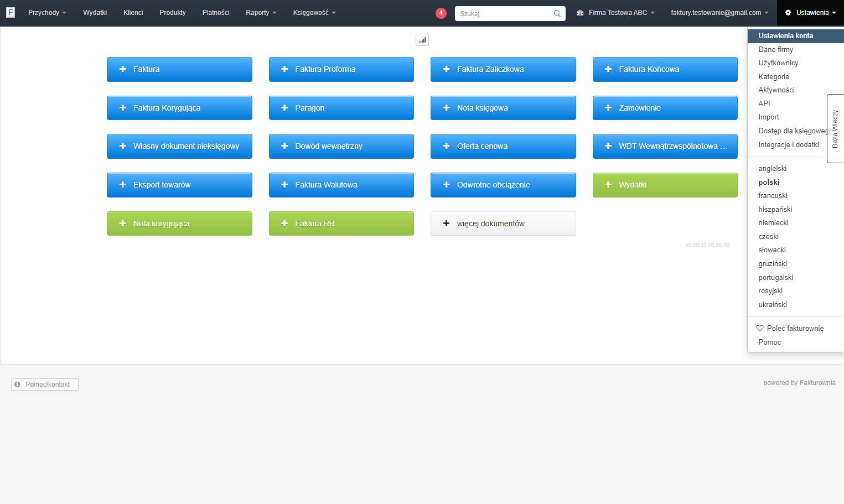Open the Płatności navigation item

click(216, 13)
